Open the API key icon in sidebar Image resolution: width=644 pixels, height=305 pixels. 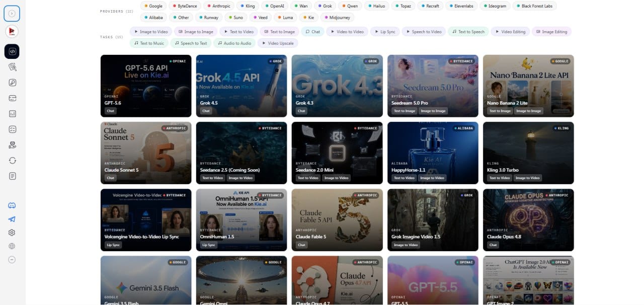click(12, 83)
